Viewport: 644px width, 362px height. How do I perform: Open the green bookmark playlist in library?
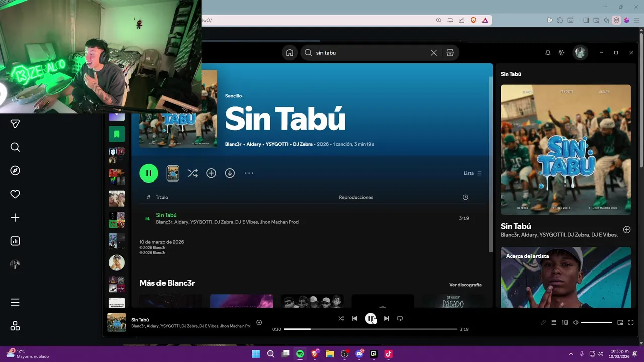point(117,134)
